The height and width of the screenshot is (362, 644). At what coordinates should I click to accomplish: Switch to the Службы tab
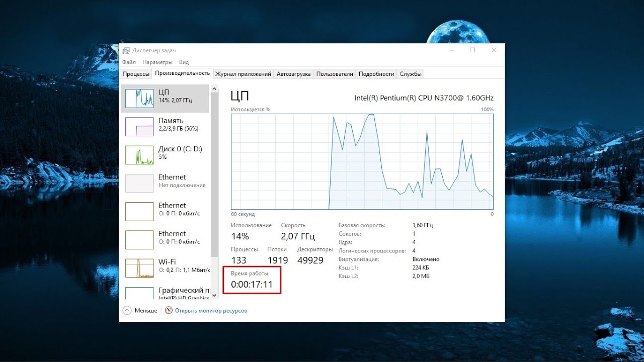(x=411, y=74)
